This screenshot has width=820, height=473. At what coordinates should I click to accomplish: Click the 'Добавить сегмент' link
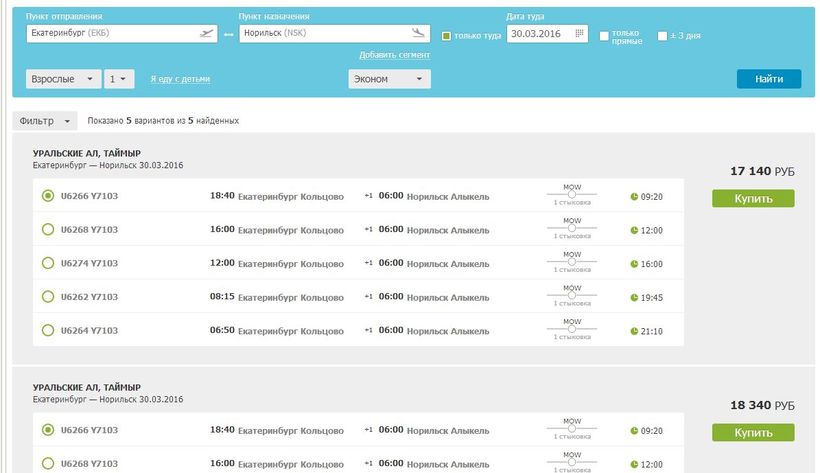tap(394, 55)
